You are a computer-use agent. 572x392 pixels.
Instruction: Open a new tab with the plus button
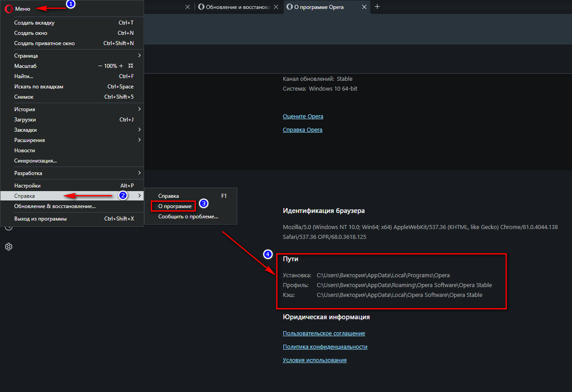pos(378,7)
